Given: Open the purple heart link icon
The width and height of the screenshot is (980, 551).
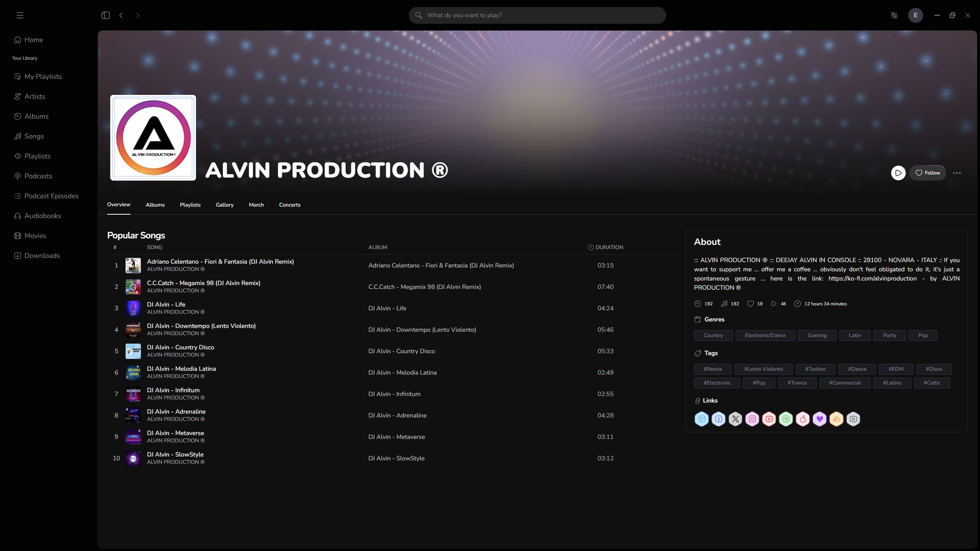Looking at the screenshot, I should 820,419.
